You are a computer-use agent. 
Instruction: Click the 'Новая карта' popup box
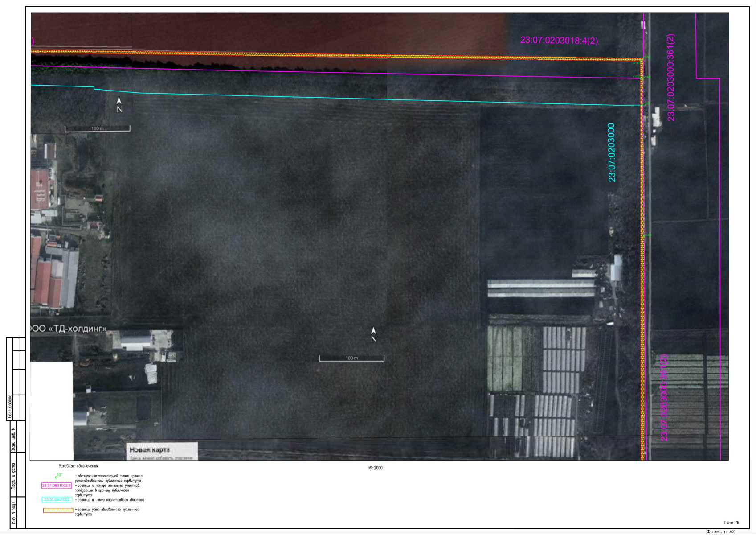pos(162,450)
